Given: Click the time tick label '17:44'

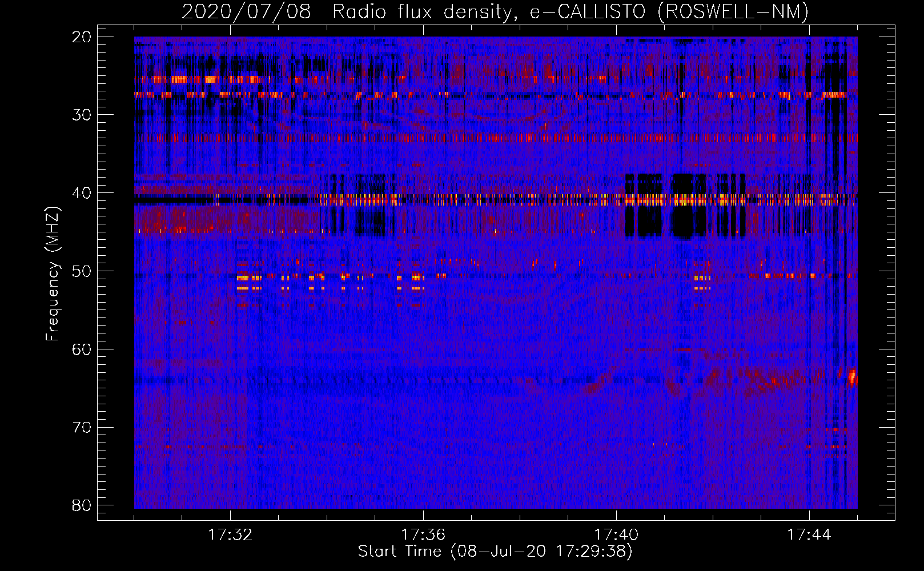Looking at the screenshot, I should (809, 535).
